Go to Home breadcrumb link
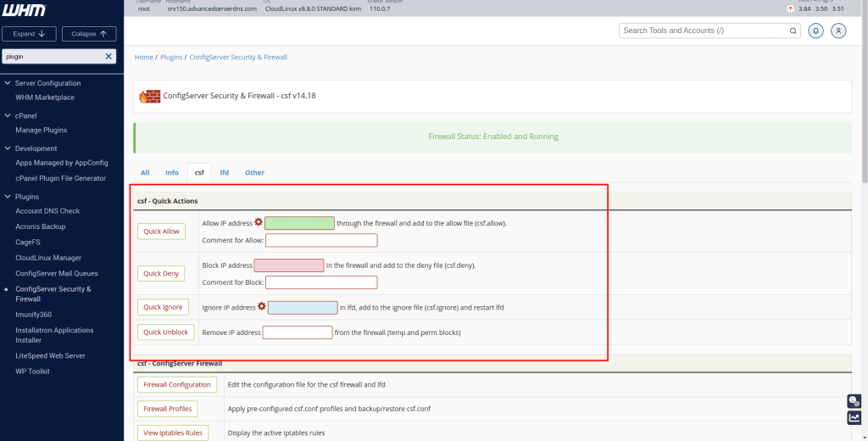Screen dimensions: 868x441 tap(144, 57)
